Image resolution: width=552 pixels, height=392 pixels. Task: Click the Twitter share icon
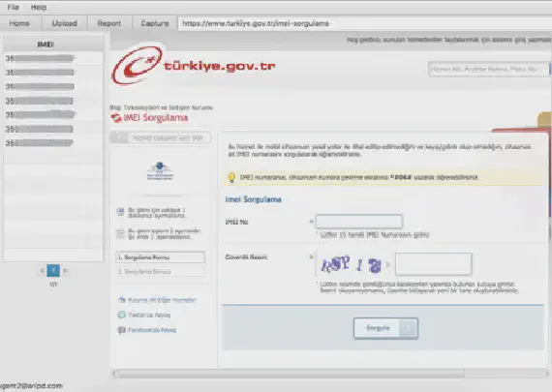(x=122, y=315)
